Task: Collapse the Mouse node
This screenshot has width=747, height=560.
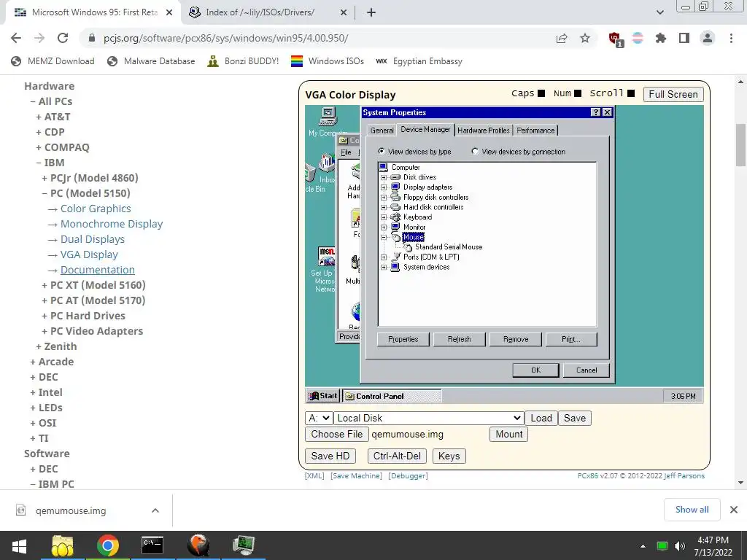Action: pyautogui.click(x=384, y=237)
